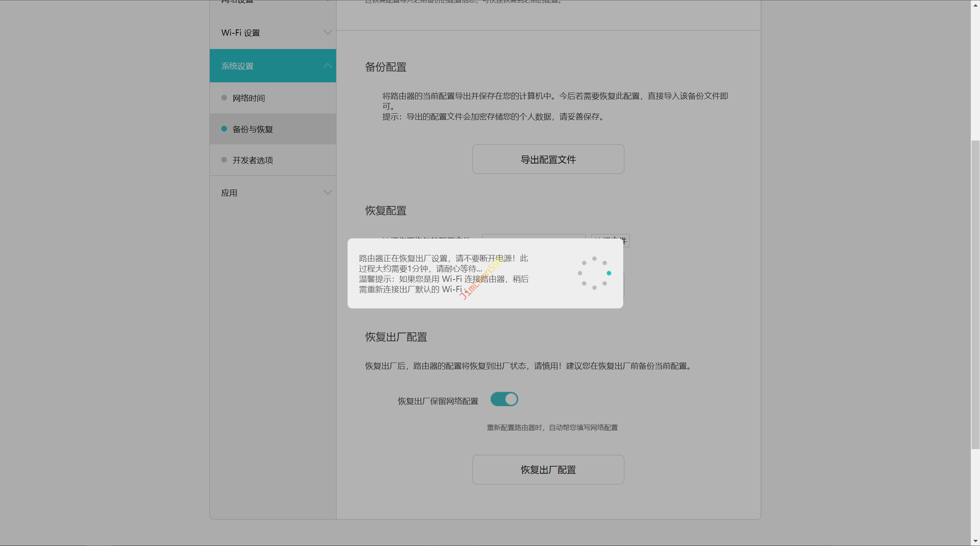This screenshot has height=546, width=980.
Task: Select 备份与恢复 in the sidebar
Action: 253,129
